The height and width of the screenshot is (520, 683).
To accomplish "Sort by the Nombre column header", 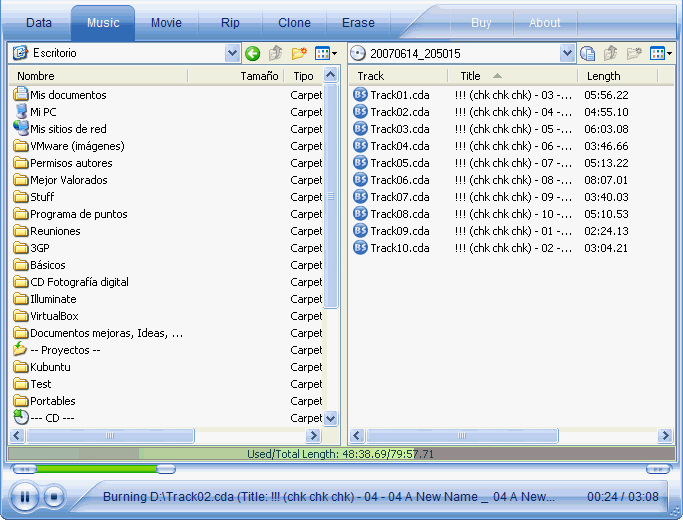I will [x=98, y=76].
